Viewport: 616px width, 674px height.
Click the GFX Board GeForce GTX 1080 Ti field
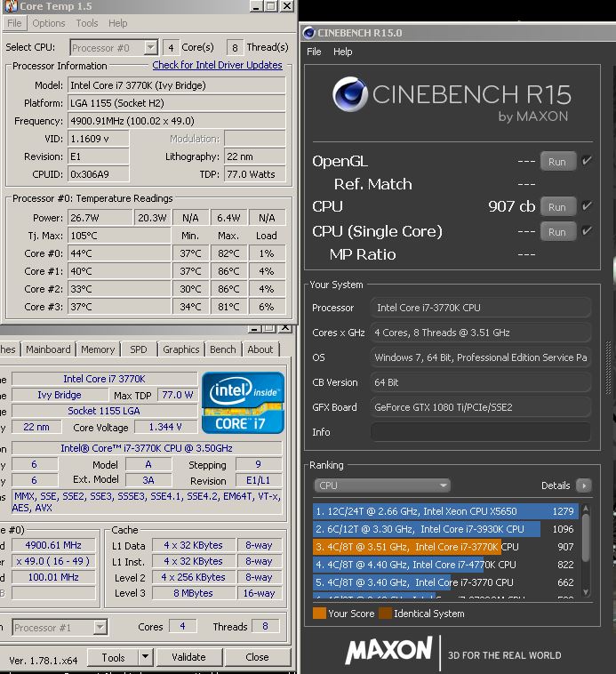point(480,407)
